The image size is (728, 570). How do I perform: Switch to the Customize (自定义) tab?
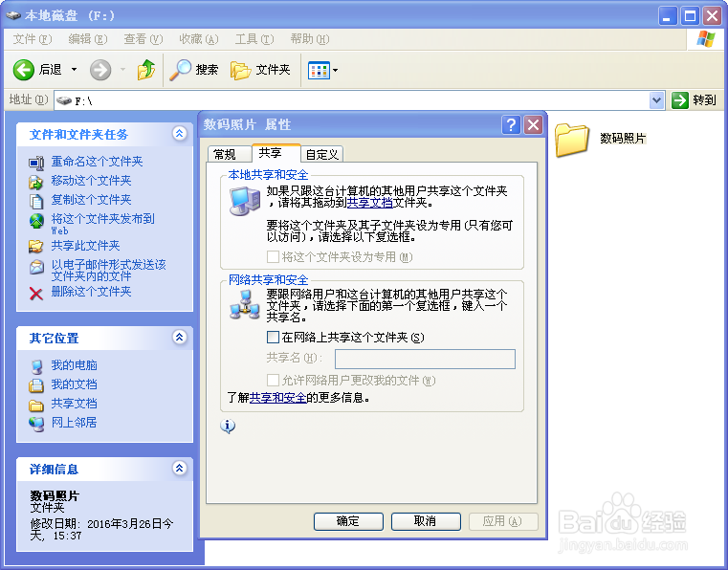[321, 154]
